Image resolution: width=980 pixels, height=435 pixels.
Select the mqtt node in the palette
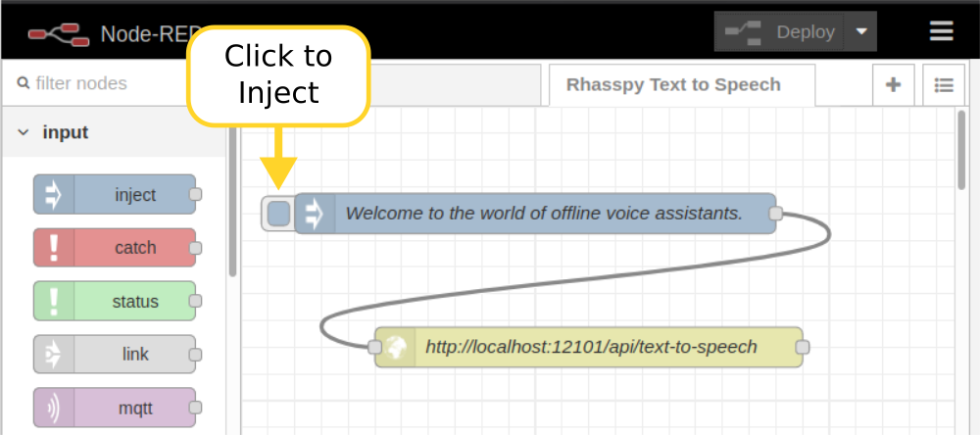(x=115, y=408)
